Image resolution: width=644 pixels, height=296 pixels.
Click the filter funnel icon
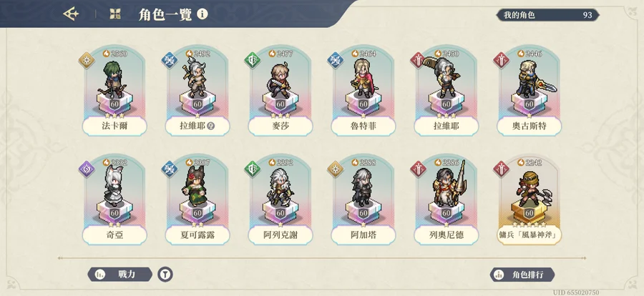pyautogui.click(x=165, y=275)
